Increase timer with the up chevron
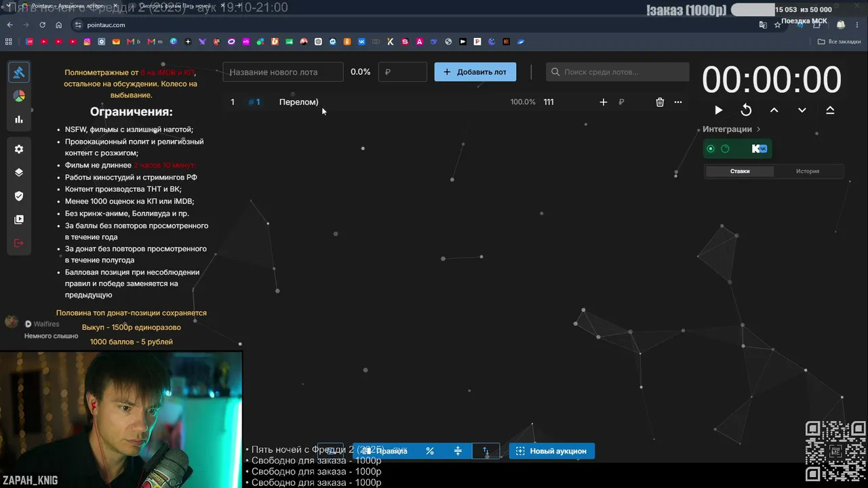Viewport: 868px width, 488px height. (x=774, y=110)
